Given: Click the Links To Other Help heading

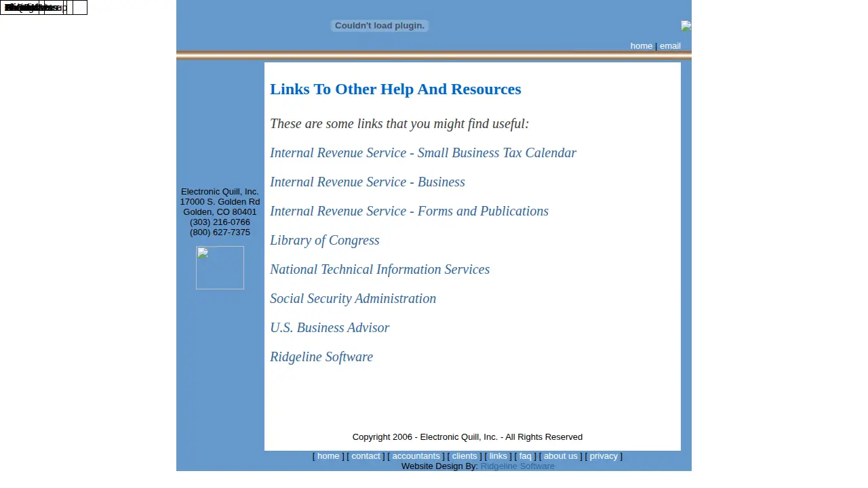Looking at the screenshot, I should [395, 89].
